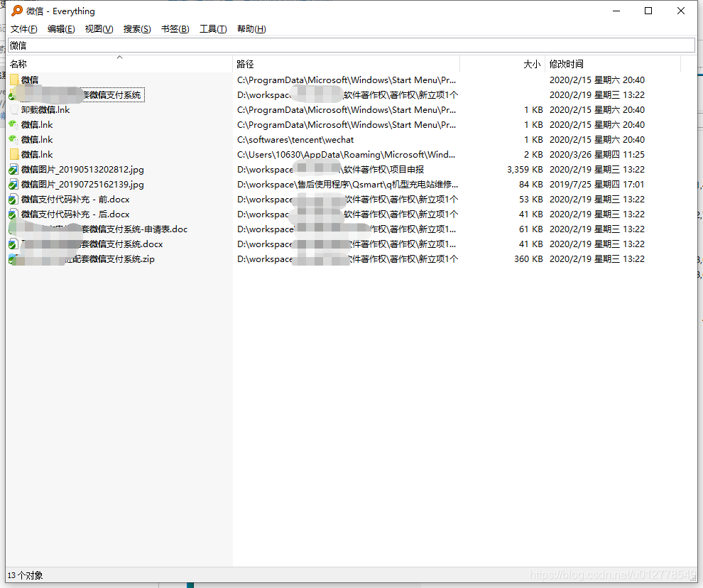Open the 搜索(S) menu
703x588 pixels.
[137, 29]
